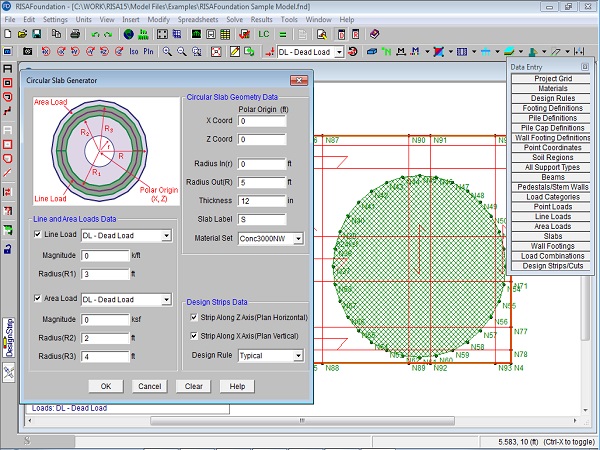Close the Data Entry panel
The width and height of the screenshot is (600, 450).
click(585, 67)
